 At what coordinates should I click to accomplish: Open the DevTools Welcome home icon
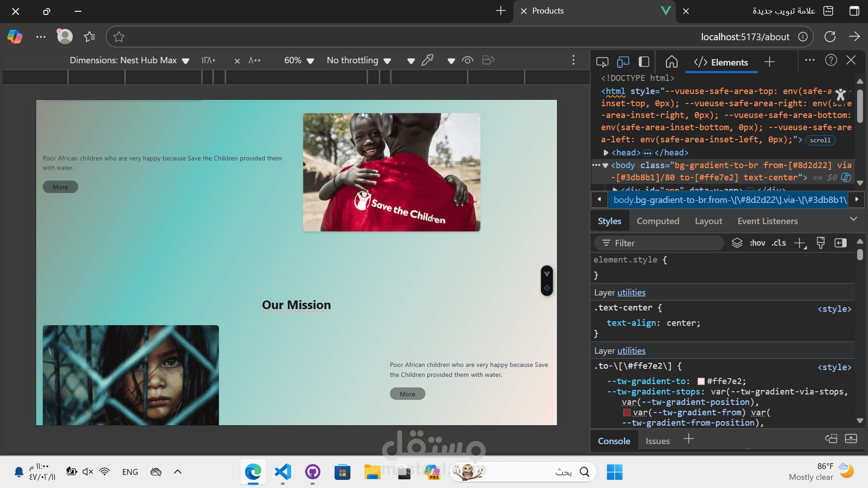point(672,62)
